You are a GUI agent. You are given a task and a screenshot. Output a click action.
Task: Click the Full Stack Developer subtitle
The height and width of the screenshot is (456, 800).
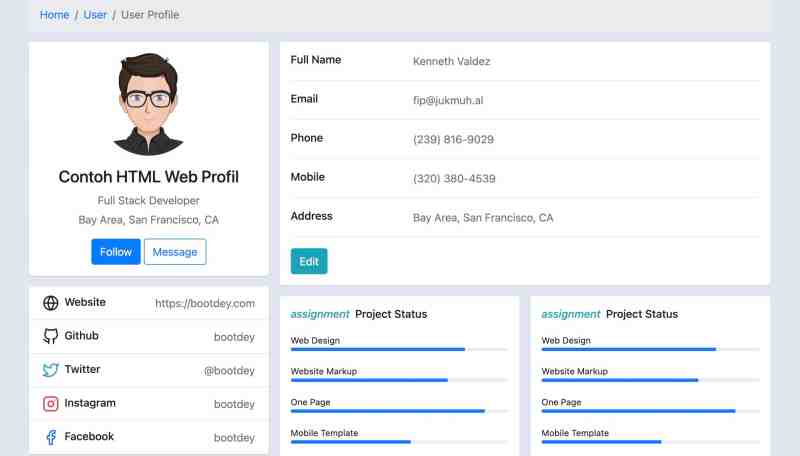(x=148, y=200)
